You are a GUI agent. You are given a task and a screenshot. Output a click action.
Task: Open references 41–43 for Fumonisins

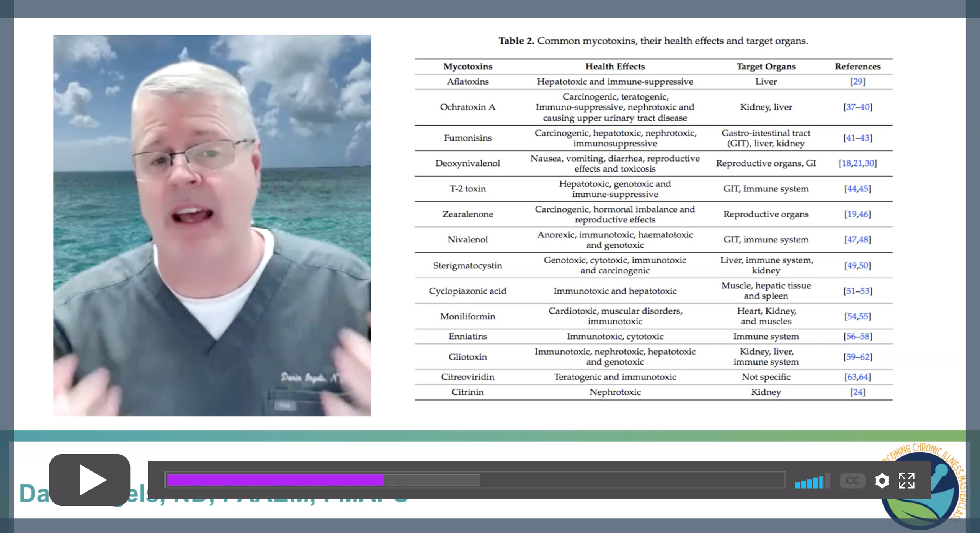click(857, 138)
